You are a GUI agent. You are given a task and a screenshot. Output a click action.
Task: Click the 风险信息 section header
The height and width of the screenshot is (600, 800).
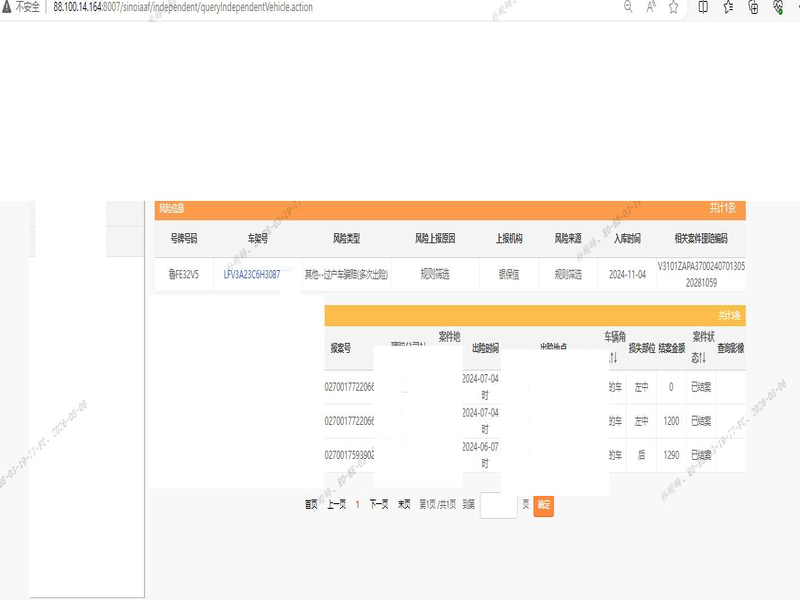point(171,208)
